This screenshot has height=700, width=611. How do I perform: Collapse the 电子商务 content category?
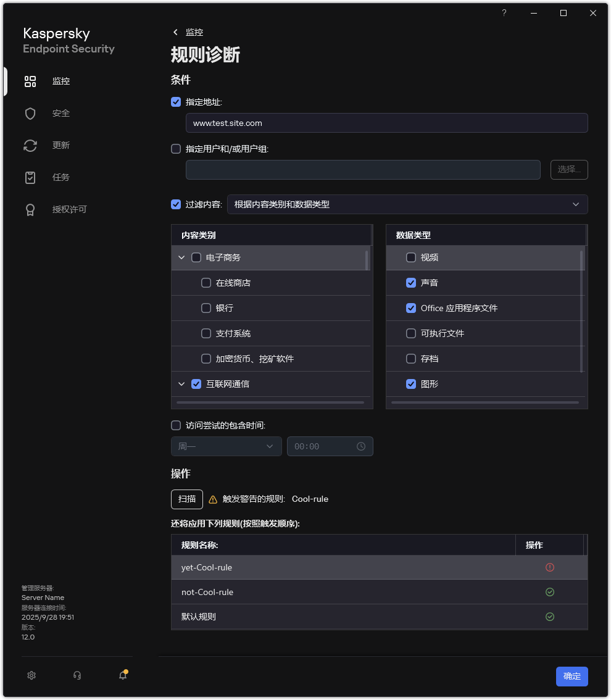pyautogui.click(x=181, y=257)
